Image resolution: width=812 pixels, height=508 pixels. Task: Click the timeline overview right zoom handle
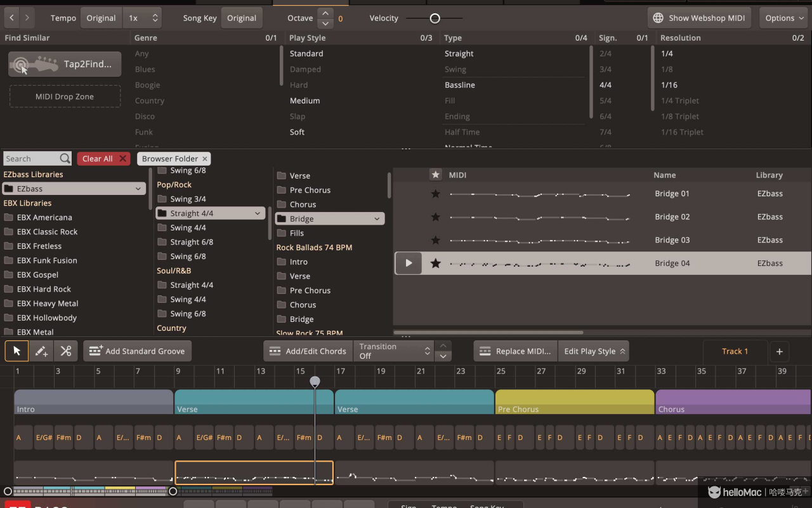pos(173,491)
